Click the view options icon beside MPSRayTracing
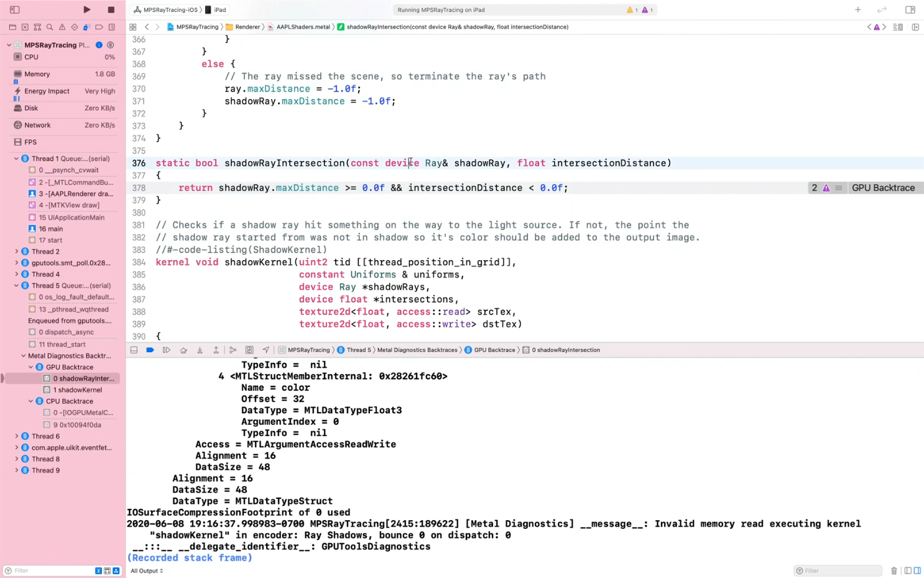This screenshot has height=578, width=924. coord(111,45)
